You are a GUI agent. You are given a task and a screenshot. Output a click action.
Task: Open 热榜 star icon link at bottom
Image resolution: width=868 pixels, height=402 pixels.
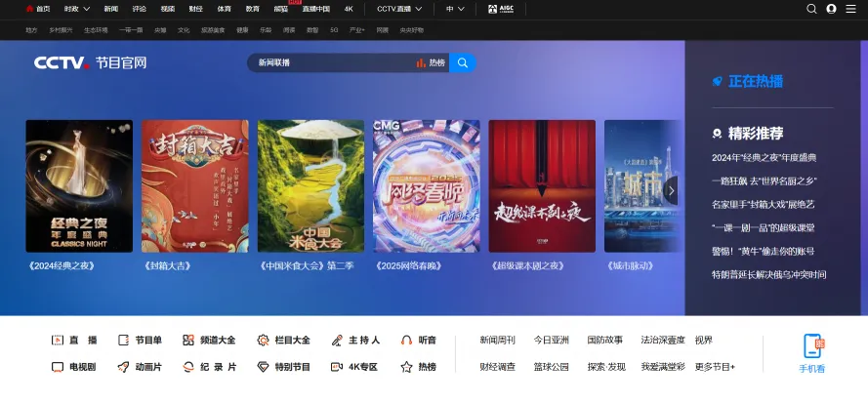[x=419, y=367]
